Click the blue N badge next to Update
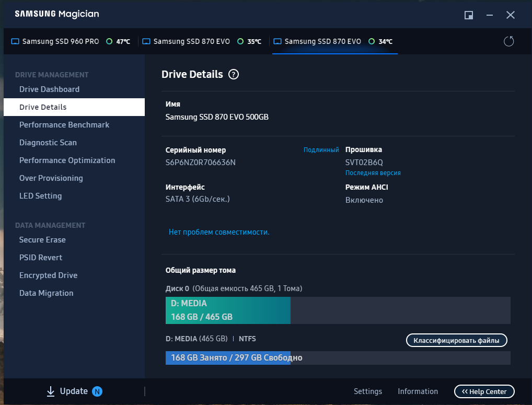 (97, 391)
